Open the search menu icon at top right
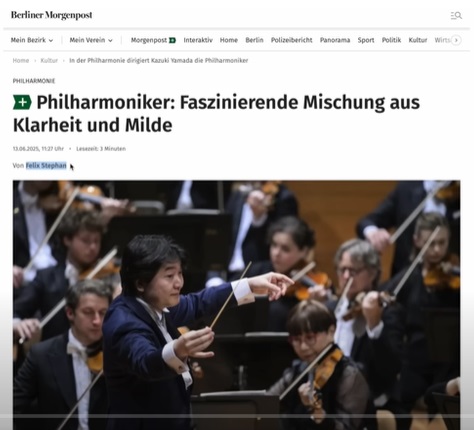 tap(456, 15)
